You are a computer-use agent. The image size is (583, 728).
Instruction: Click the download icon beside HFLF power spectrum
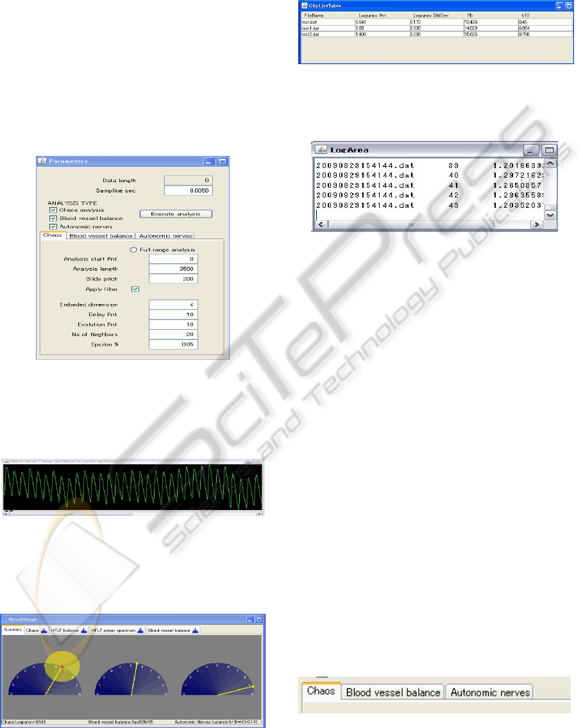point(140,631)
